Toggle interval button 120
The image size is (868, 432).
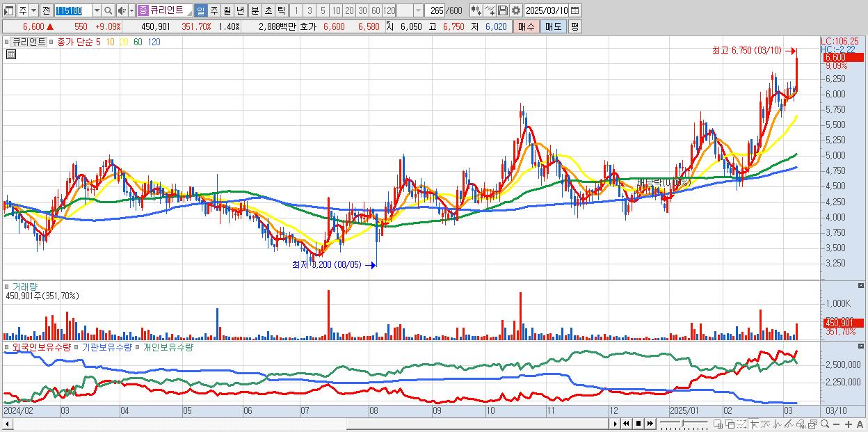(389, 10)
